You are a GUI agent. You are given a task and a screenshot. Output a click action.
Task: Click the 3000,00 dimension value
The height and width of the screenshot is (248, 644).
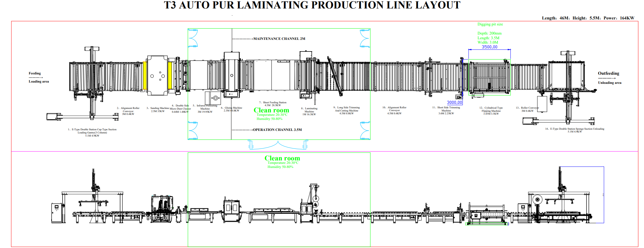[454, 102]
